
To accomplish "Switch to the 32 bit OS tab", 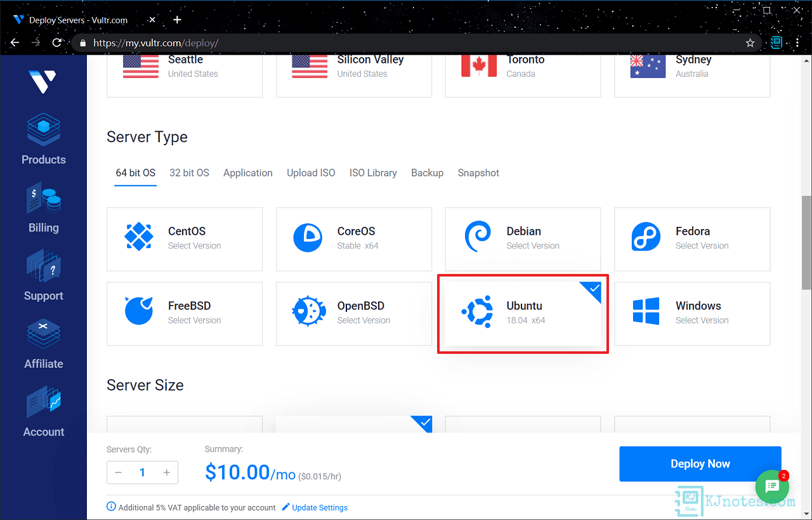I will tap(189, 172).
